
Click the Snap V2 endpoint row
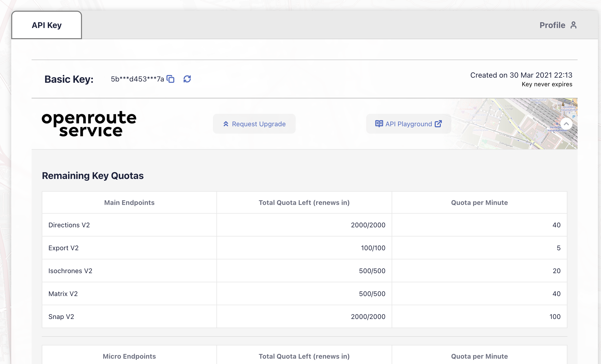[x=305, y=316]
